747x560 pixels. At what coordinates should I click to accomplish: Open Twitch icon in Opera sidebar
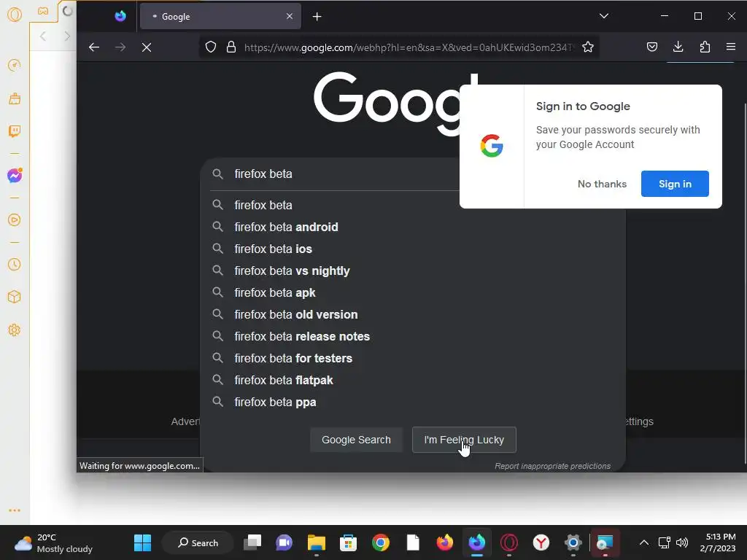(x=15, y=131)
